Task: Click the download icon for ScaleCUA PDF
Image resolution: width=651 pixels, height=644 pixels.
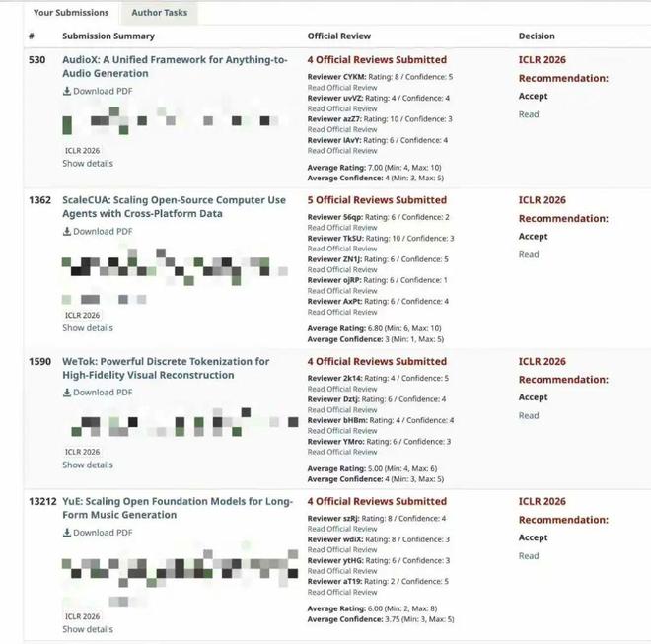Action: click(67, 232)
